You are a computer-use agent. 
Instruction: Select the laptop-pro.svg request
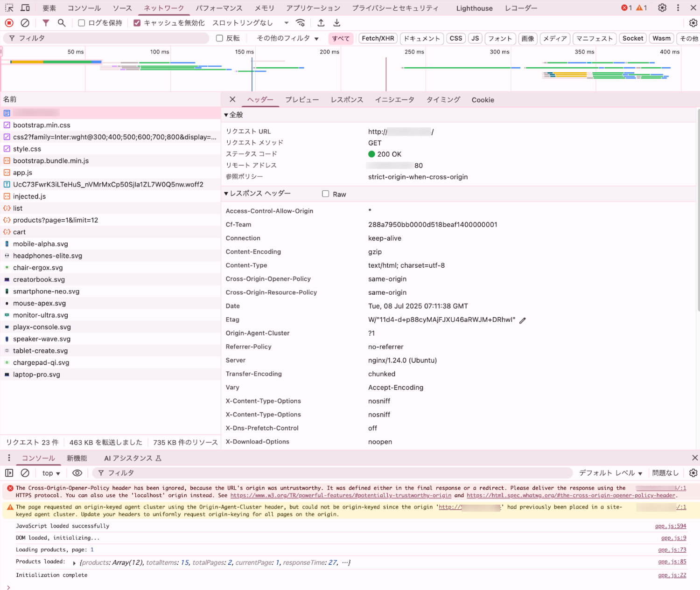(x=110, y=375)
